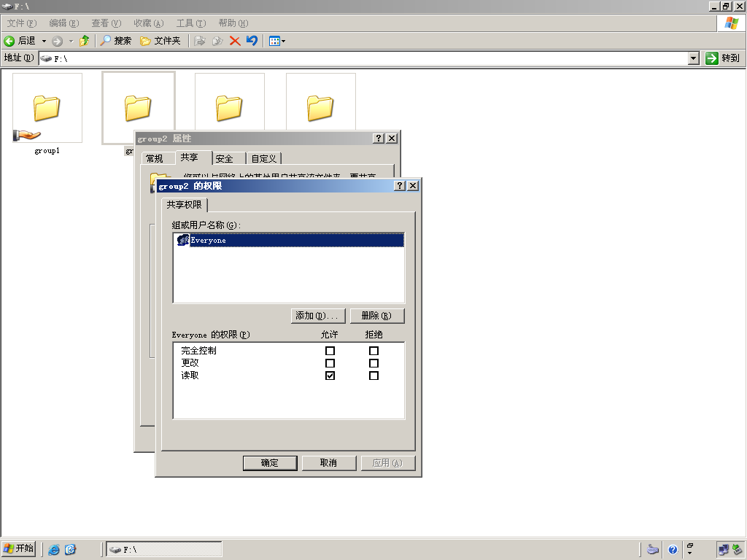Open the Forward history dropdown arrow
The height and width of the screenshot is (560, 747).
(71, 41)
